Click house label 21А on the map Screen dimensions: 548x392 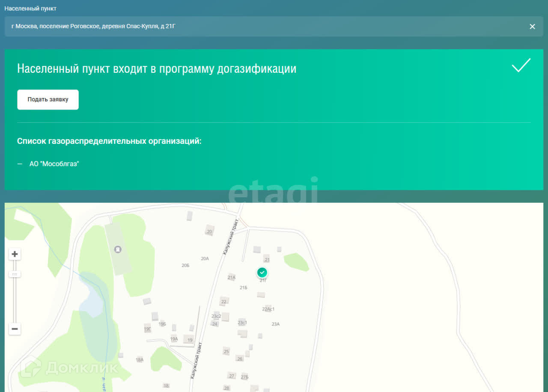(232, 277)
